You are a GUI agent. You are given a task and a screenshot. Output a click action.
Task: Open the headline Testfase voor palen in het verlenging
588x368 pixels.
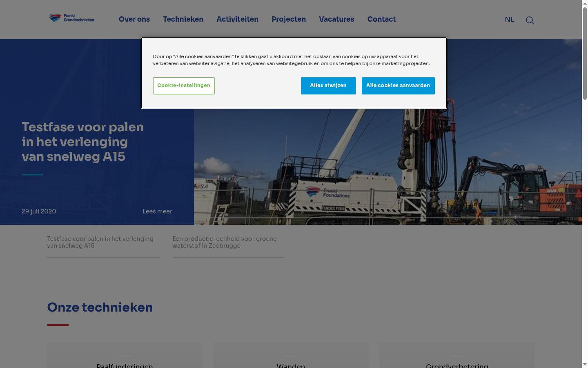83,141
